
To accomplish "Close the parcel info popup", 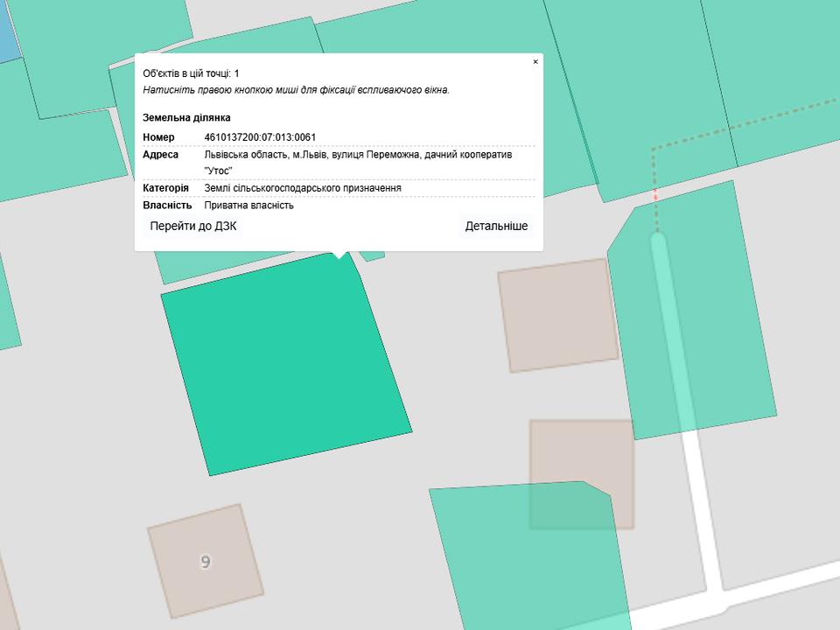I will (x=535, y=62).
